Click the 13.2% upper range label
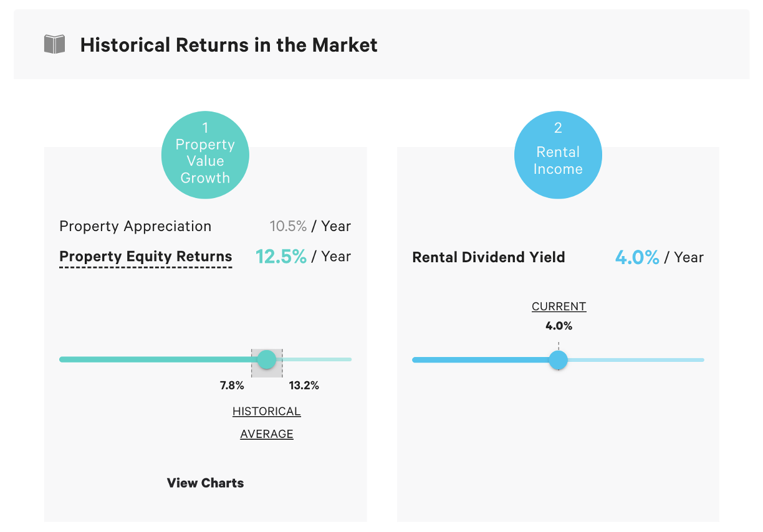Viewport: 763px width, 532px height. pyautogui.click(x=304, y=386)
